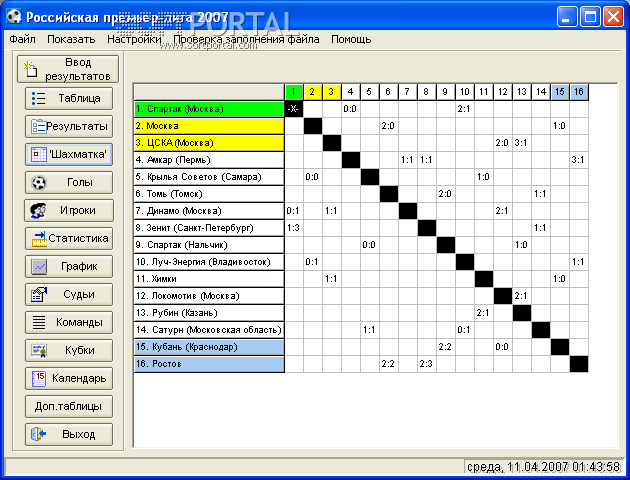Screen dimensions: 630x480
Task: Select row 9. Спартак (Нальчик)
Action: click(209, 245)
